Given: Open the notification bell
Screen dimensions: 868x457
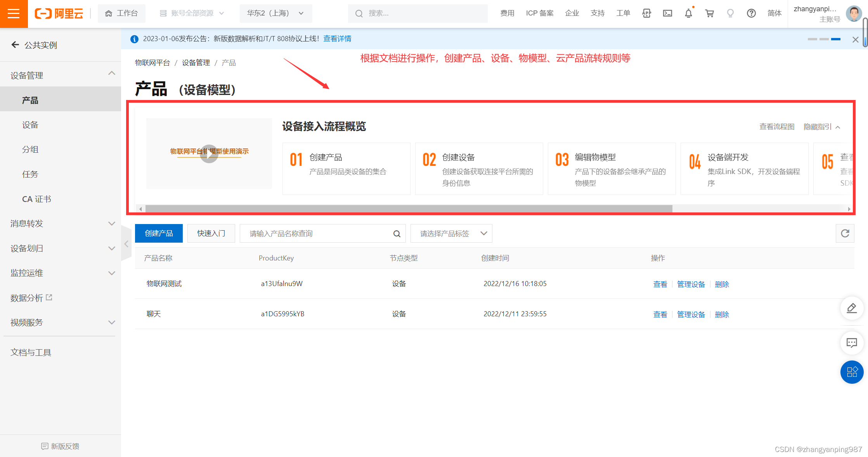Looking at the screenshot, I should 688,14.
